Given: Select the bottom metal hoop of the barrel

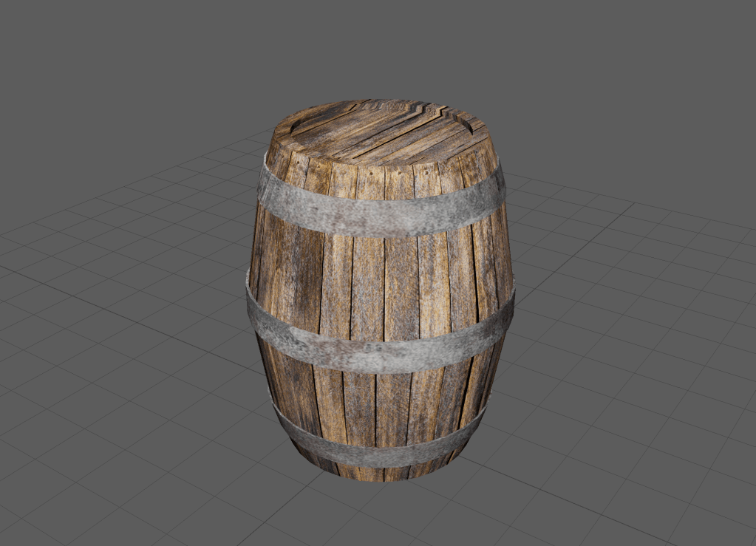Looking at the screenshot, I should point(381,452).
